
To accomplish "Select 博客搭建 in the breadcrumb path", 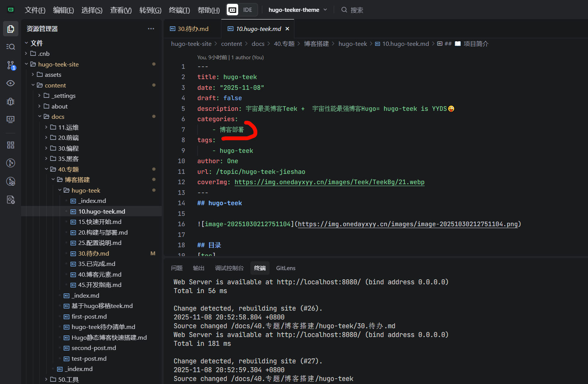I will pos(316,44).
